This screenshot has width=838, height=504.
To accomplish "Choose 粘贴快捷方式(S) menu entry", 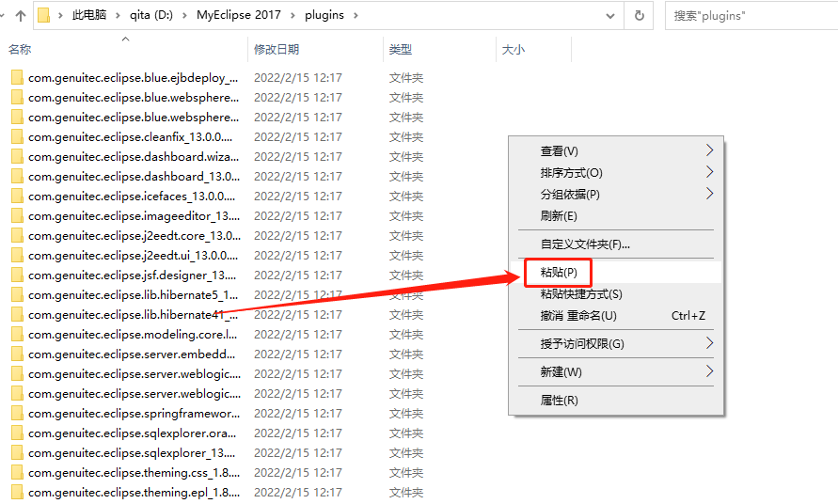I will (x=616, y=294).
